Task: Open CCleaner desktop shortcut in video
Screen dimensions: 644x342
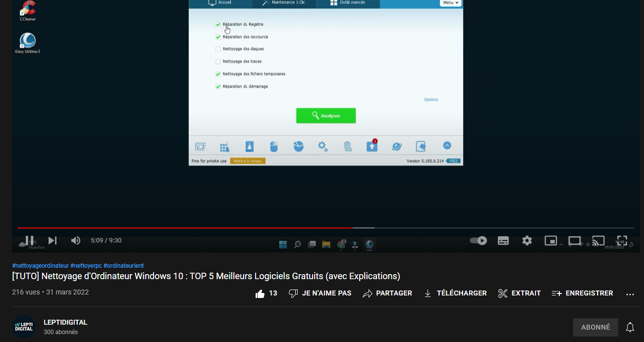Action: pos(28,10)
